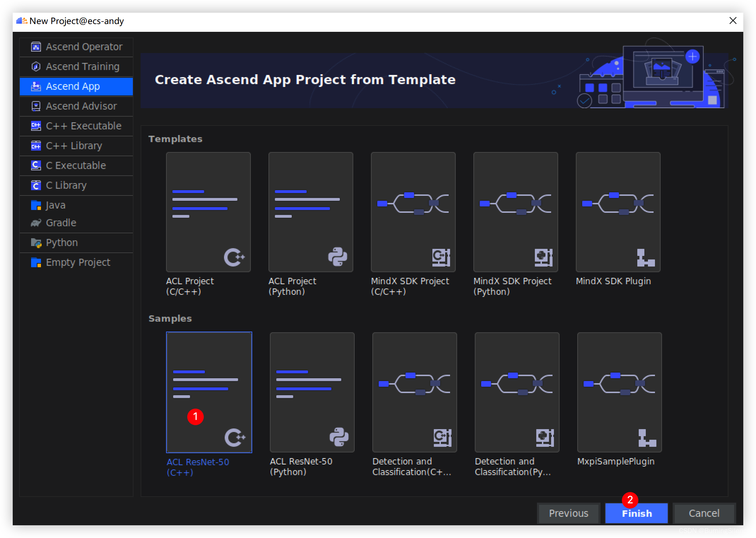
Task: Click the C++ Executable icon
Action: [x=36, y=126]
